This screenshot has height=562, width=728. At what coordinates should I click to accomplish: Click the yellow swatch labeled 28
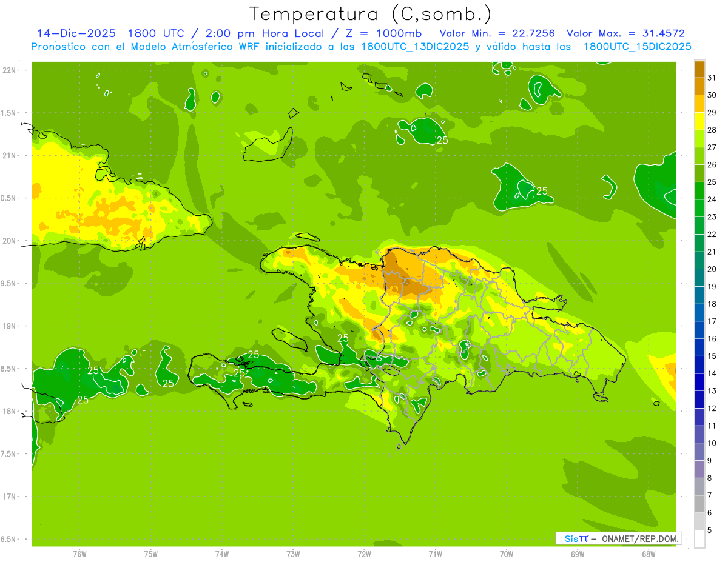coord(699,121)
